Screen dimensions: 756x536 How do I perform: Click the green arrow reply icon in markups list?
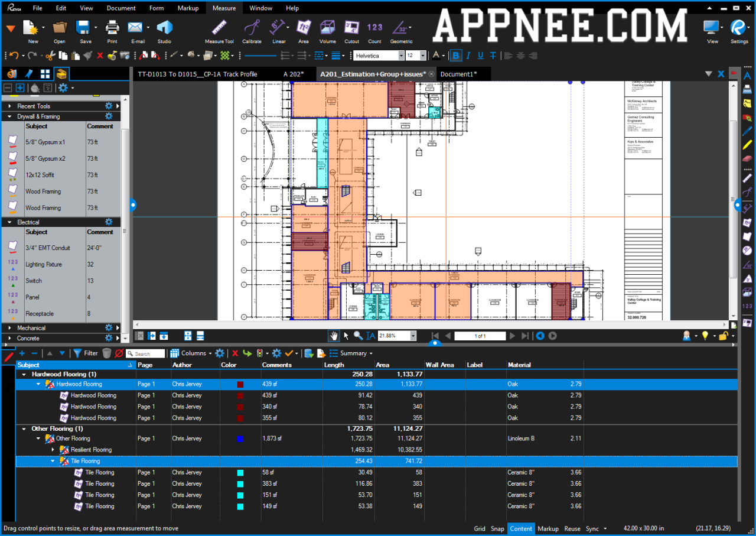(x=247, y=353)
